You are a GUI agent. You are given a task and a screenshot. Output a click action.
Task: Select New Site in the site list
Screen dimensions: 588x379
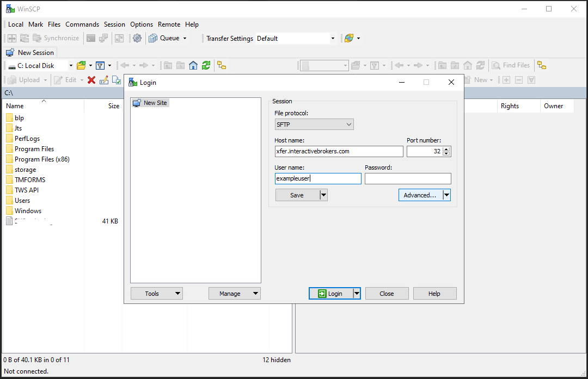pyautogui.click(x=150, y=103)
